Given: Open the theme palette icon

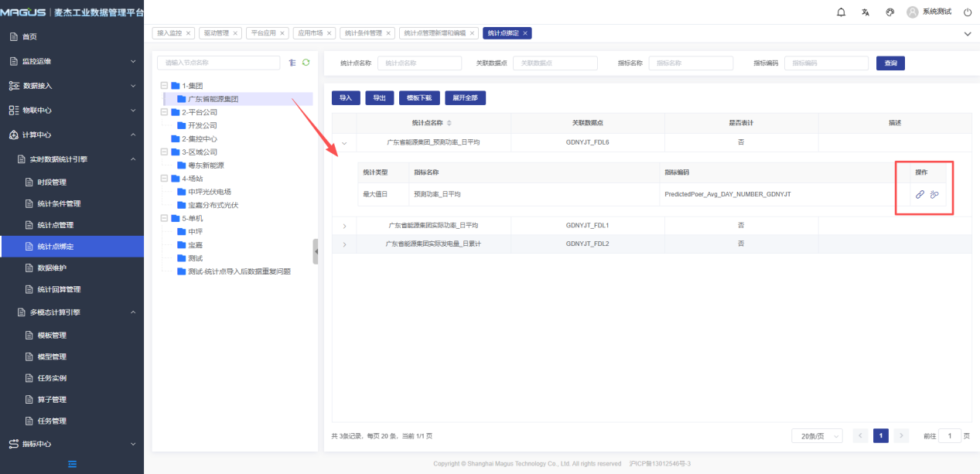Looking at the screenshot, I should point(890,12).
